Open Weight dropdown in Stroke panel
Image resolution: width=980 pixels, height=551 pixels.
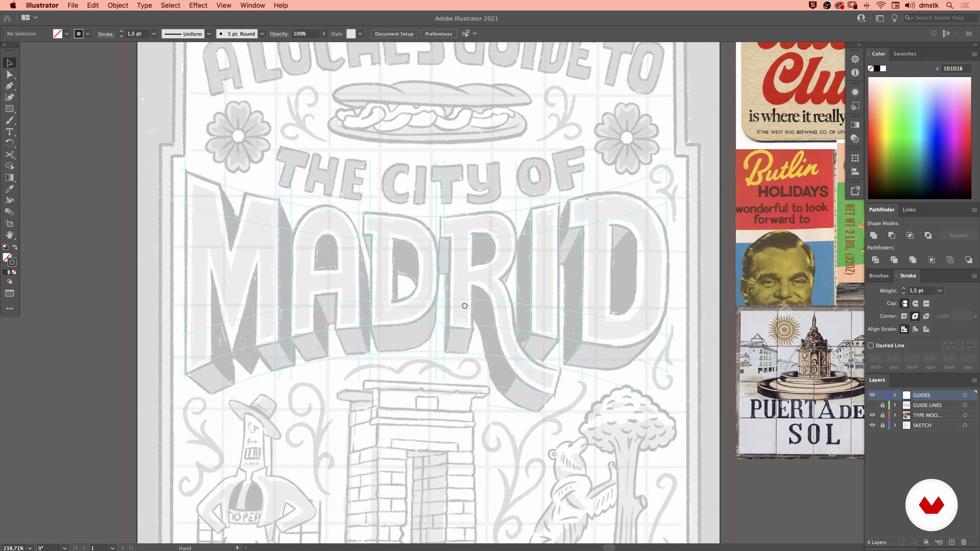940,291
